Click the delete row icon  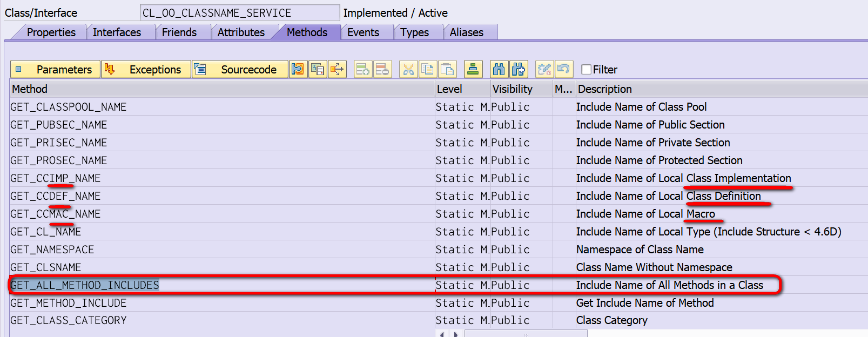point(382,69)
